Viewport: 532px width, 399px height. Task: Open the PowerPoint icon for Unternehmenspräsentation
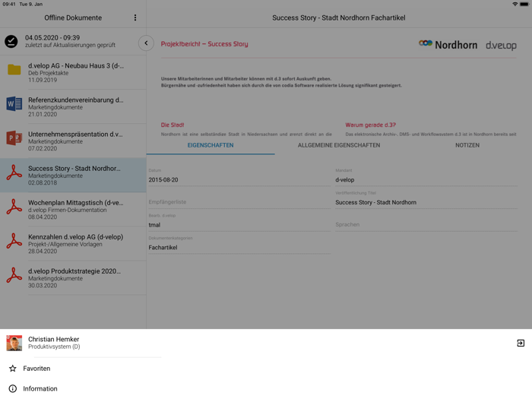coord(14,138)
